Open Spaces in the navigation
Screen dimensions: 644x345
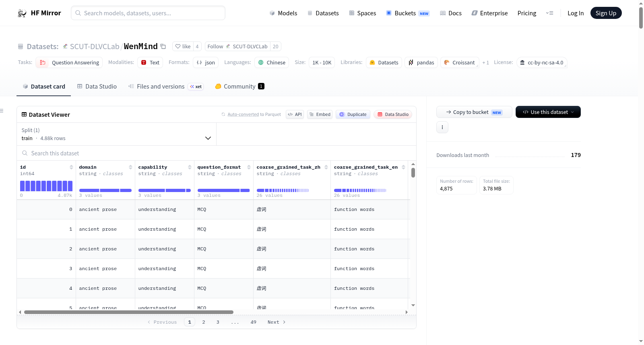(x=363, y=13)
